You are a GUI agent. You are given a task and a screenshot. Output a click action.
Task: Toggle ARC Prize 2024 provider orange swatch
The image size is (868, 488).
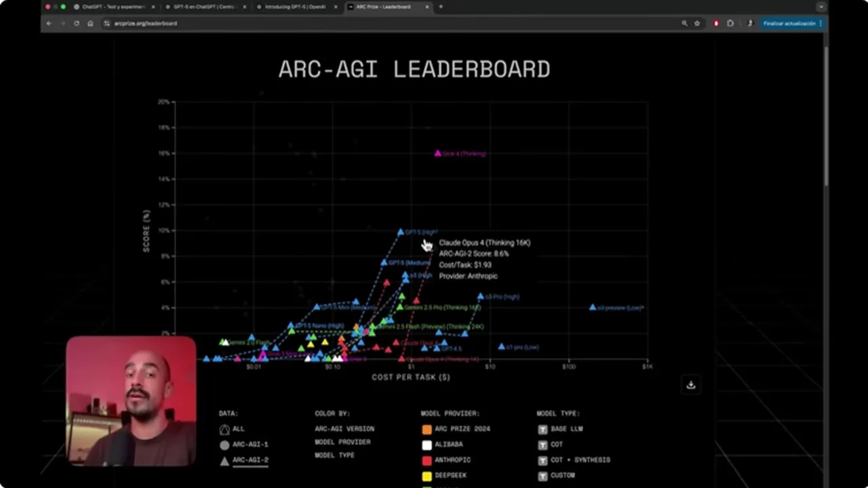427,429
